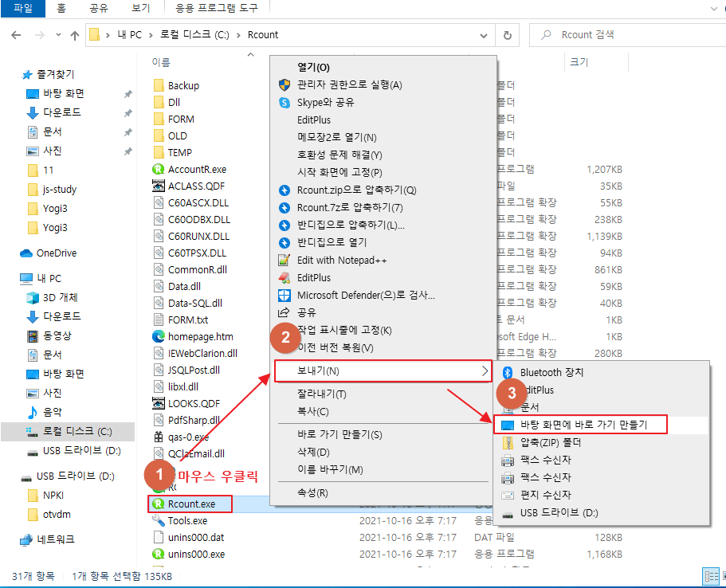
Task: Choose 열기(O) from context menu
Action: (x=313, y=68)
